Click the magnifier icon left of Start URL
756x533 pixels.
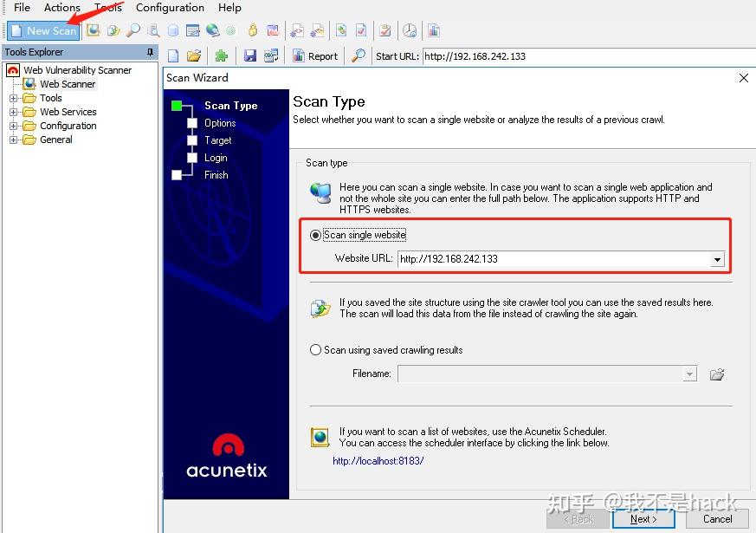359,56
